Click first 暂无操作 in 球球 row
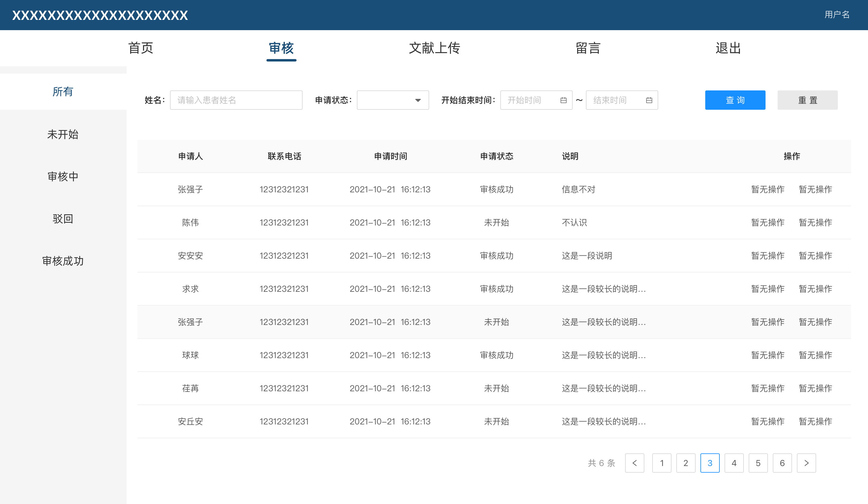 click(x=768, y=355)
